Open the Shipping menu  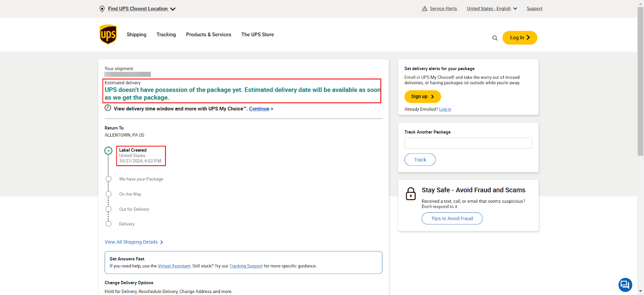coord(136,35)
